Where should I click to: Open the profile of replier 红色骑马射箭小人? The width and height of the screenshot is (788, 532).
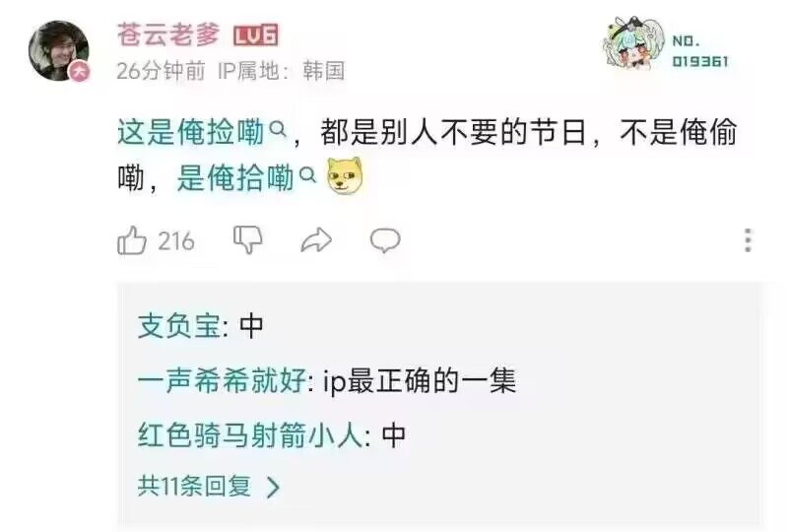pos(250,434)
